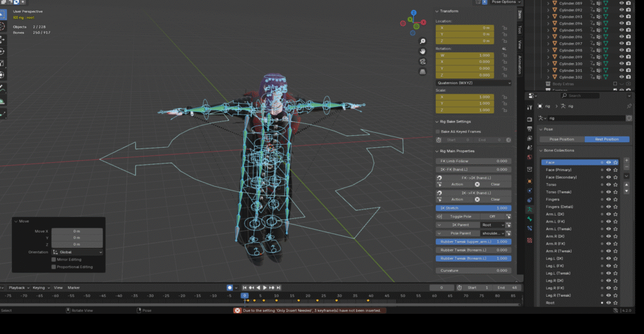644x334 pixels.
Task: Hide Cylinder.095 using its eye icon
Action: tap(621, 30)
